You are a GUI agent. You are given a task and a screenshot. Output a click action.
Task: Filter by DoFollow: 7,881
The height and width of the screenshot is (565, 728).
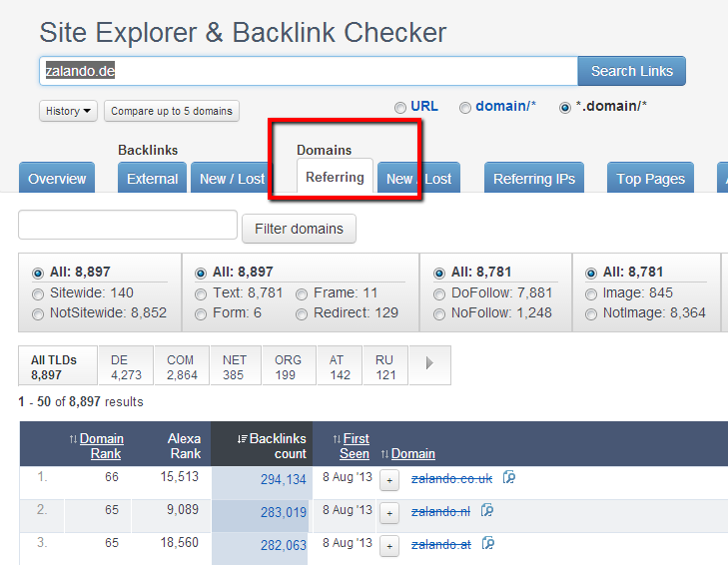[438, 293]
